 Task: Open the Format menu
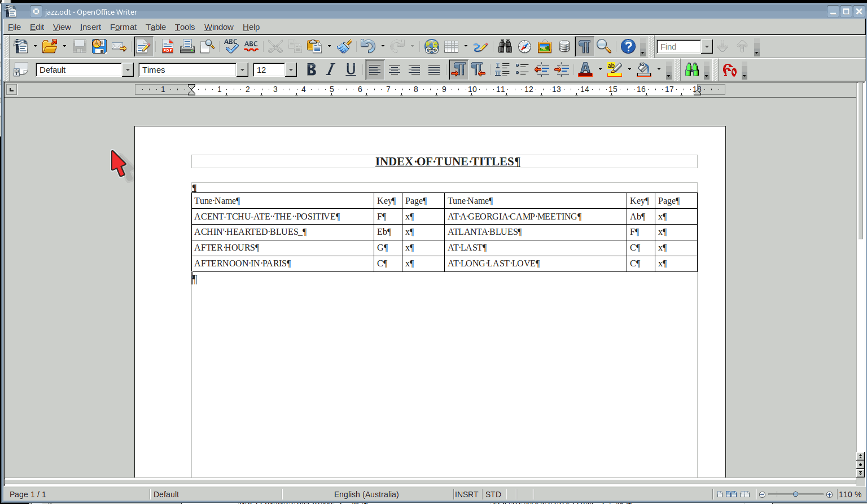point(123,27)
